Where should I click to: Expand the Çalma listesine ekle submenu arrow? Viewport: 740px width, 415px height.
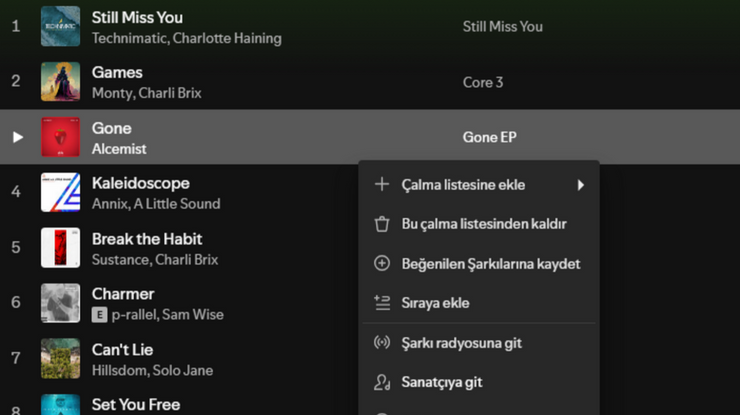point(580,185)
